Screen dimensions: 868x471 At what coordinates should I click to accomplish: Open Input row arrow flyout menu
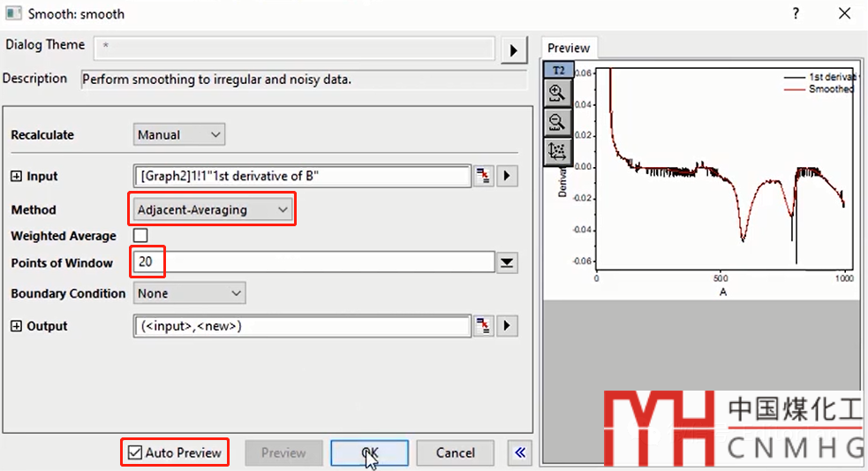coord(507,176)
